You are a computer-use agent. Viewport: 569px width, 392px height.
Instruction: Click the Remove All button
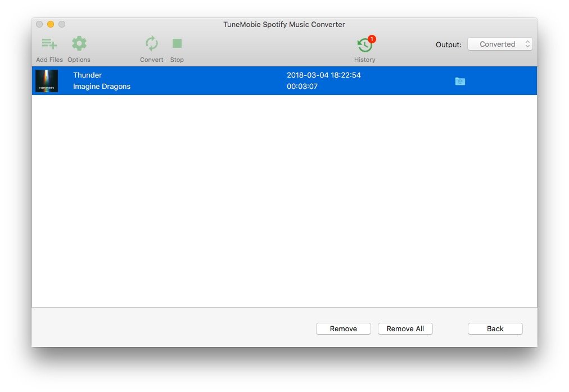pos(405,328)
